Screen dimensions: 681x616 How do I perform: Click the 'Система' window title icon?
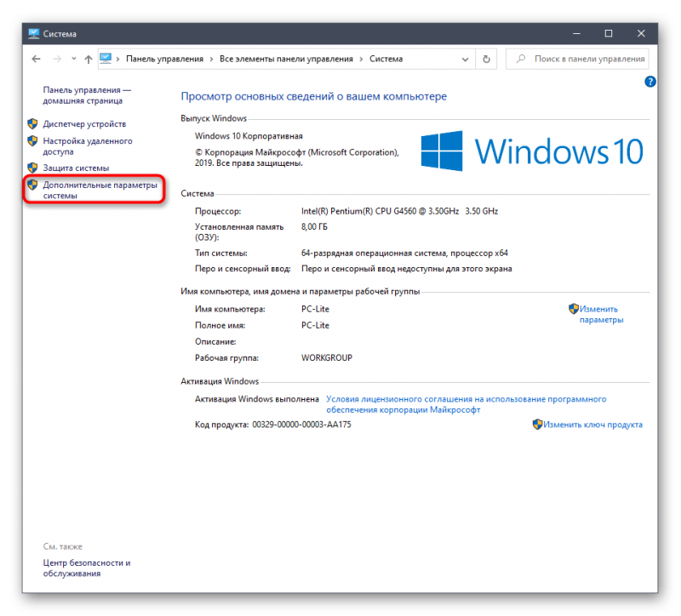coord(33,33)
